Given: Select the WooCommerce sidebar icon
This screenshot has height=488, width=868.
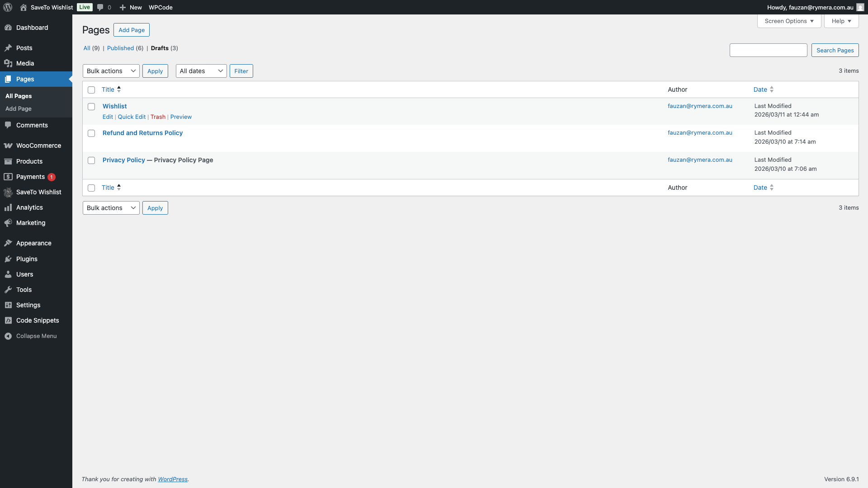Looking at the screenshot, I should point(8,145).
